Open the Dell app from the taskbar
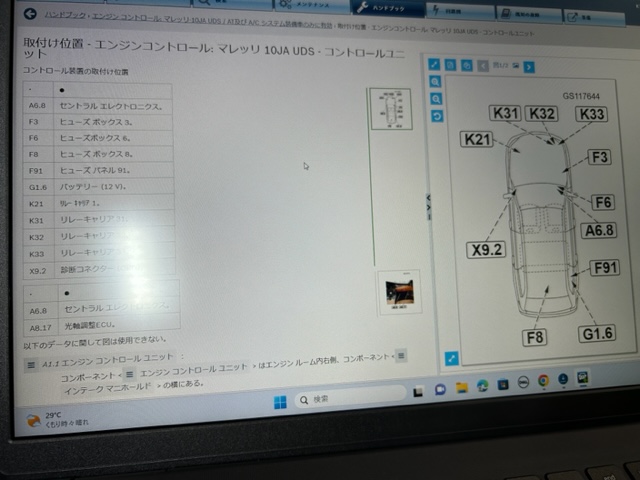The width and height of the screenshot is (640, 480). [523, 382]
